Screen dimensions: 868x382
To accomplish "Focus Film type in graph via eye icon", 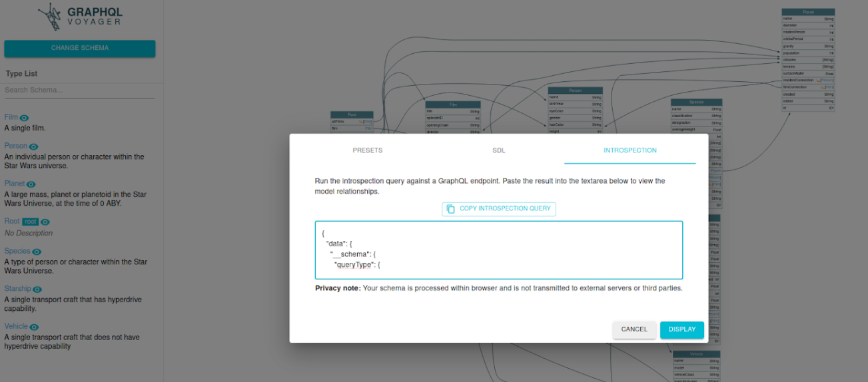I will (24, 118).
